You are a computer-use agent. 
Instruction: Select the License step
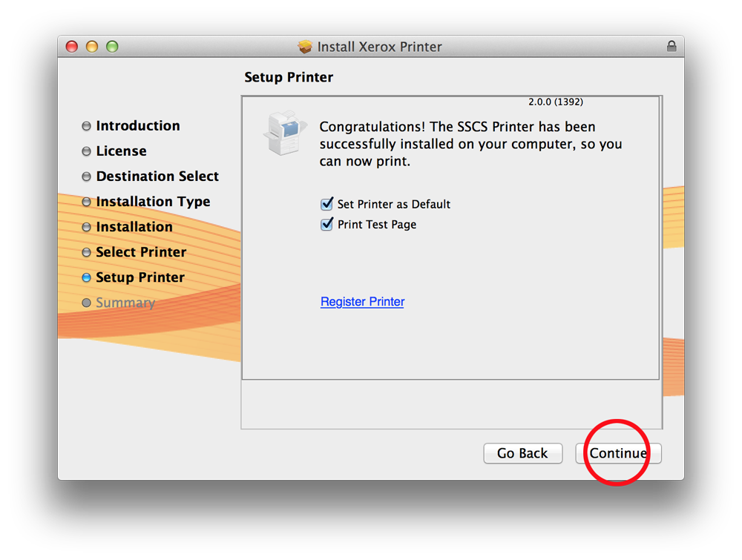point(121,151)
